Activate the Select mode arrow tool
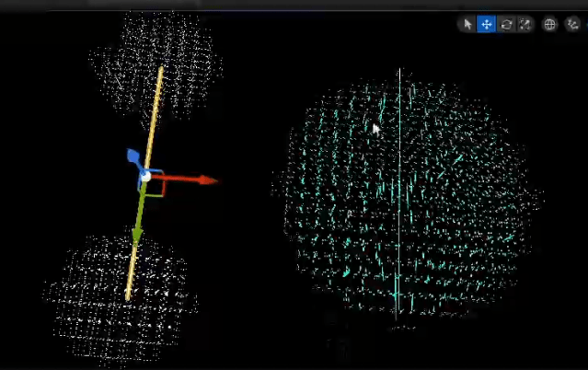This screenshot has height=370, width=588. (467, 25)
